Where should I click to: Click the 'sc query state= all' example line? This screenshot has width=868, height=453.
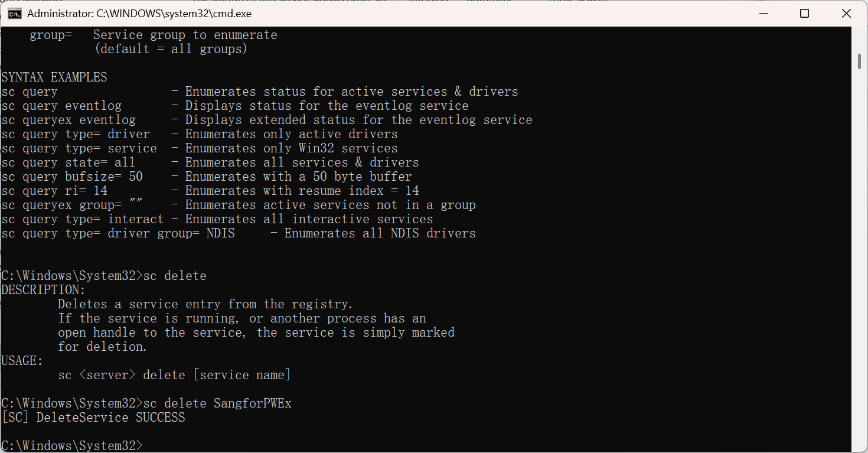(x=68, y=162)
